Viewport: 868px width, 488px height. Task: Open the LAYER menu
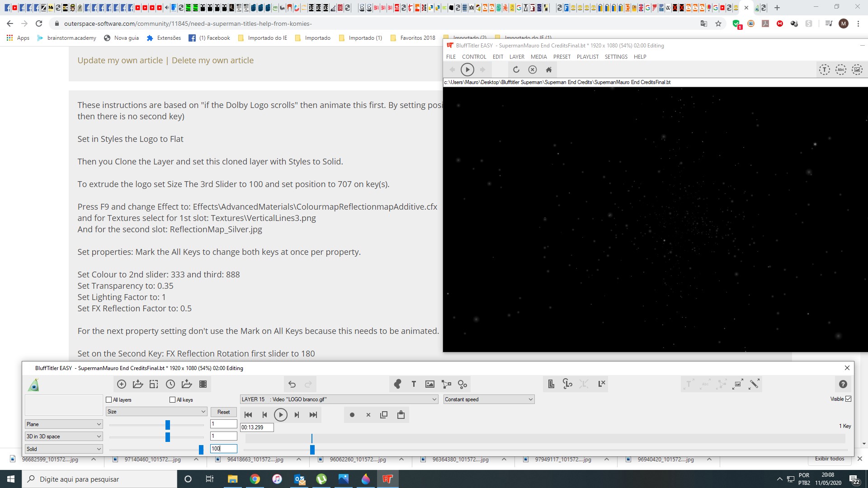point(517,57)
